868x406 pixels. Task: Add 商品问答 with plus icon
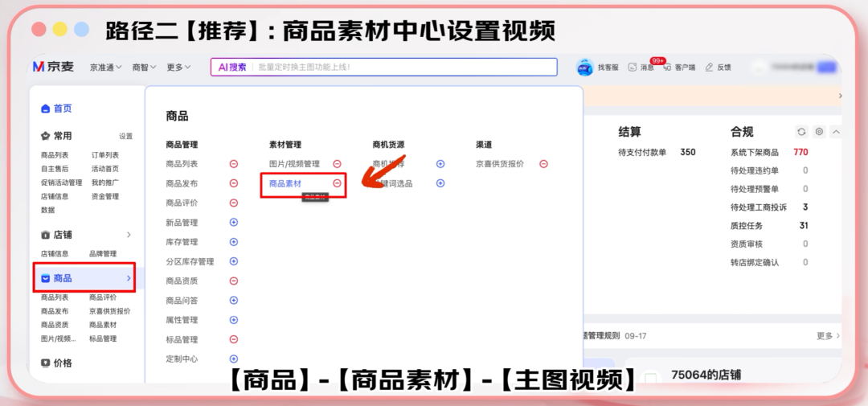[234, 300]
